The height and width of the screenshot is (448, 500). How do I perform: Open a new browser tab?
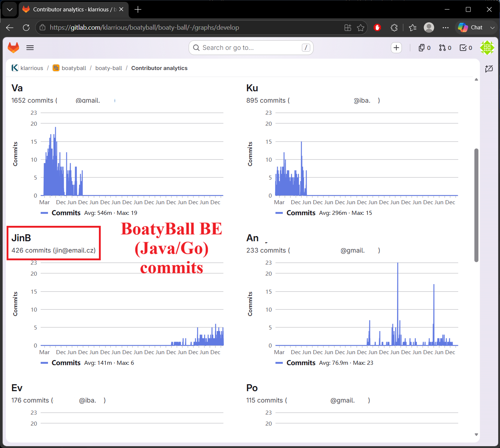pyautogui.click(x=138, y=10)
